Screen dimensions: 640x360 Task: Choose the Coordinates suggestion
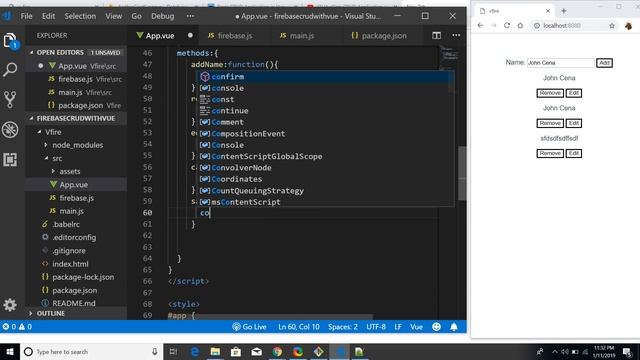point(326,179)
